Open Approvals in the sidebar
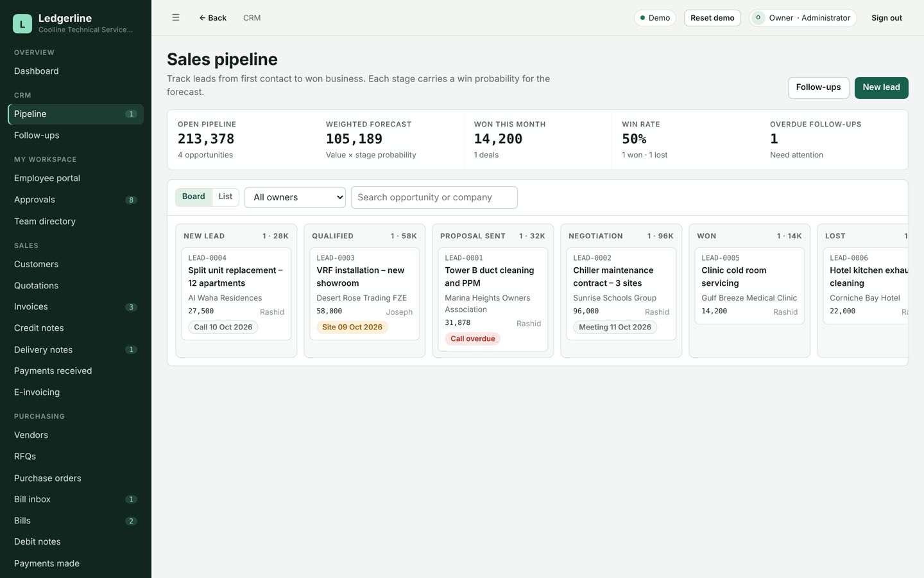 pos(76,200)
